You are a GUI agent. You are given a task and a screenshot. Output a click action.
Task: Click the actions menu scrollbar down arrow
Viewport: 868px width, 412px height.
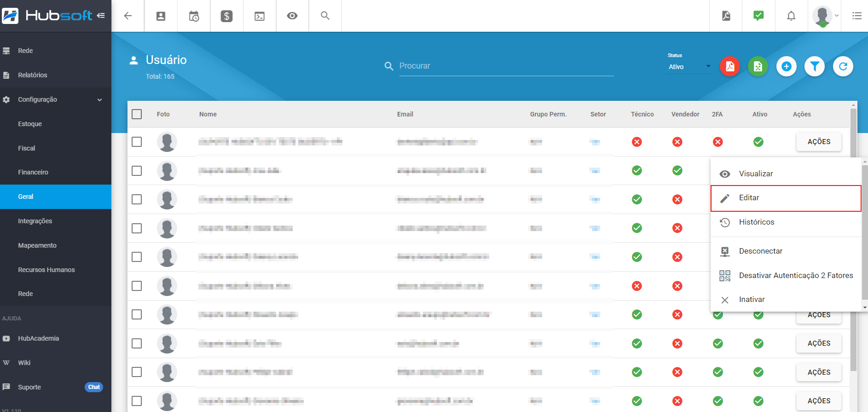click(865, 308)
